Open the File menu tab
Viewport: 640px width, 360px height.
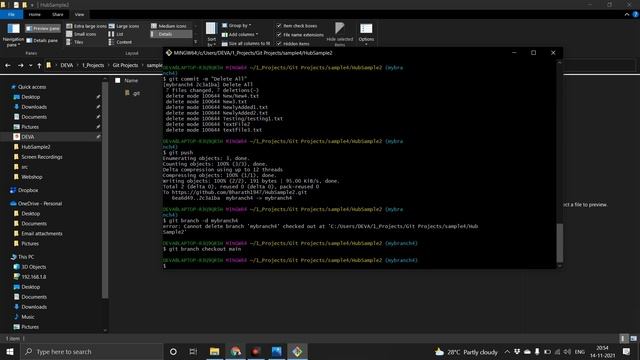(11, 14)
